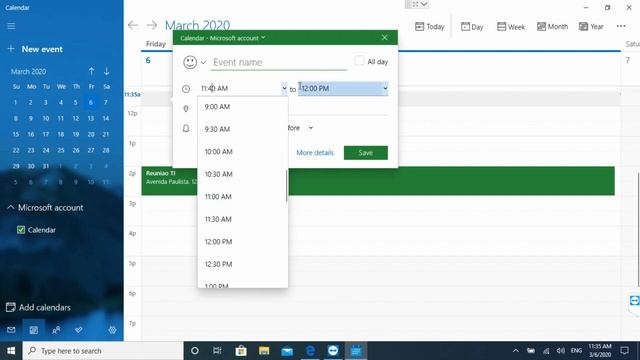
Task: Toggle the Calendar checkbox under Microsoft account
Action: coord(21,230)
